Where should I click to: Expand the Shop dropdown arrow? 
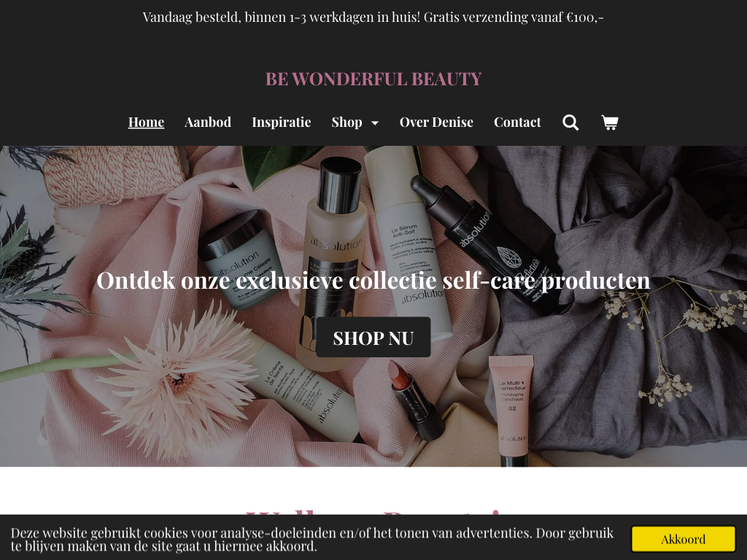[375, 122]
